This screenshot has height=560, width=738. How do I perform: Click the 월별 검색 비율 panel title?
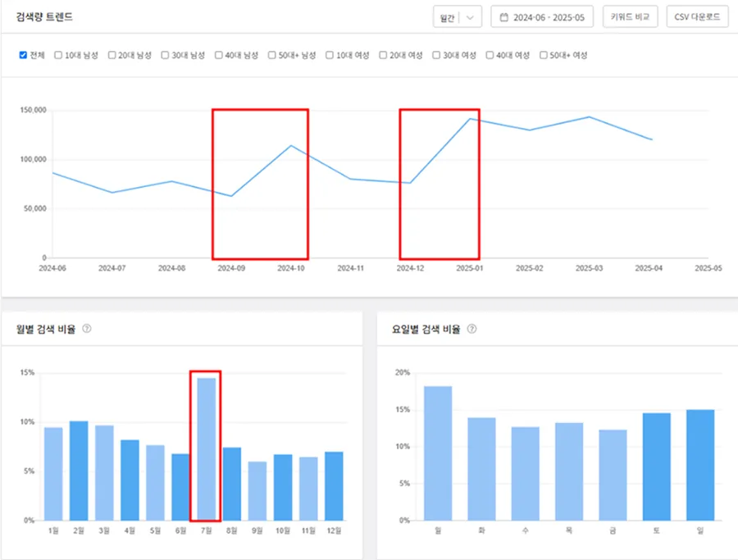46,329
